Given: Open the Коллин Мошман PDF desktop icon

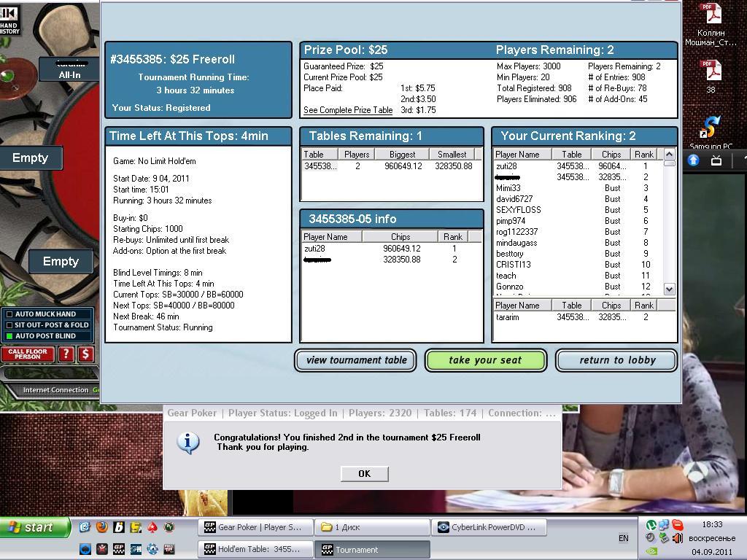Looking at the screenshot, I should (x=711, y=25).
